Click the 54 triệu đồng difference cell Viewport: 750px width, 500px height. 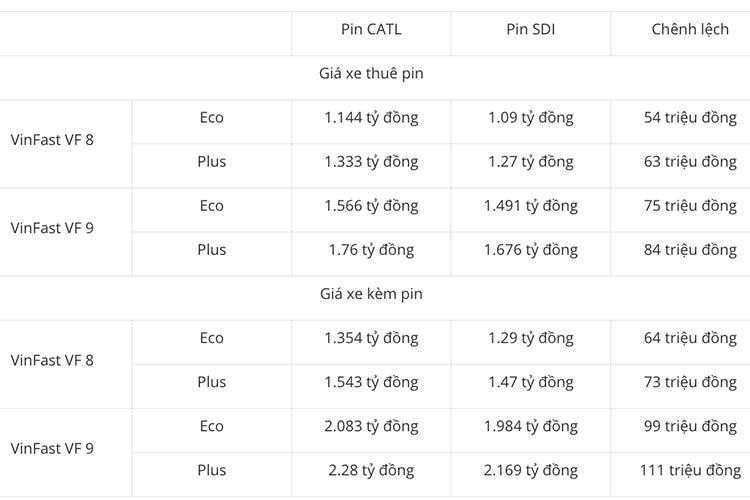(x=690, y=118)
